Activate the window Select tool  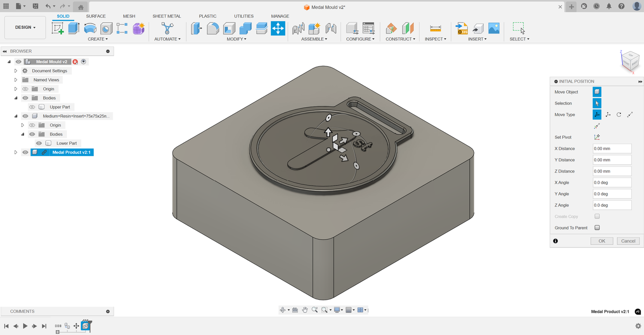[519, 28]
